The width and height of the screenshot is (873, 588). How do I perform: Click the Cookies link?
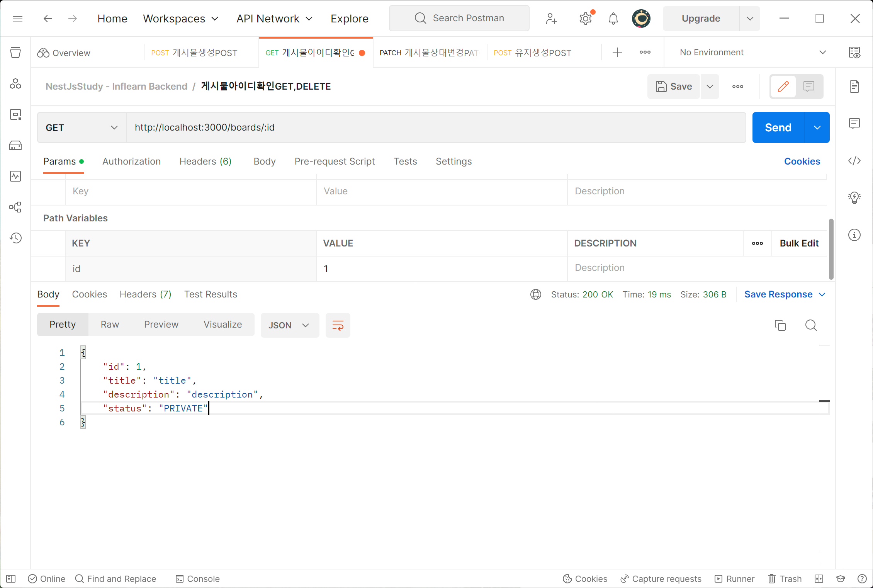pos(802,161)
